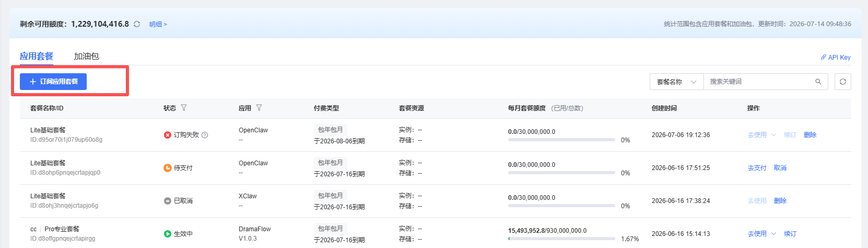The width and height of the screenshot is (868, 248).
Task: Click 去支付 for the pending Lite package
Action: (757, 168)
